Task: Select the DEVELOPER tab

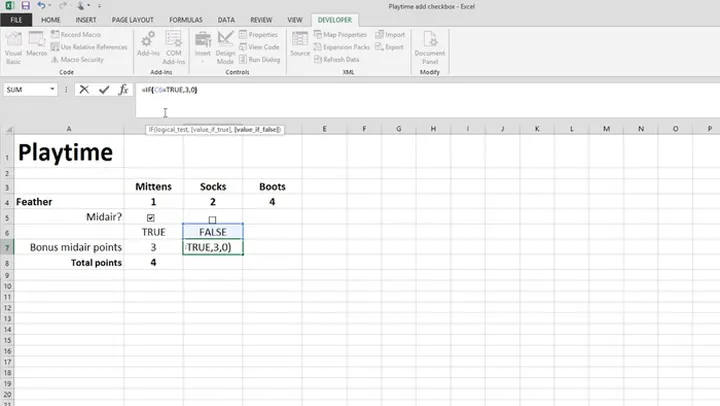Action: [x=335, y=20]
